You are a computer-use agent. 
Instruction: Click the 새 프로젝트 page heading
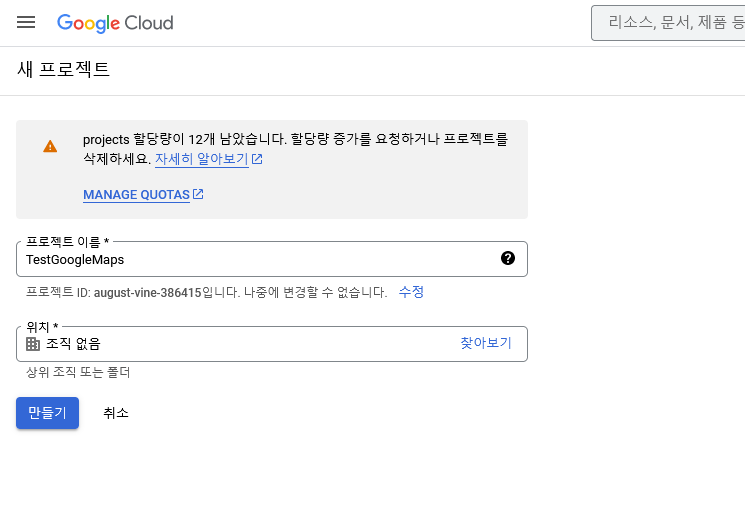(x=64, y=69)
